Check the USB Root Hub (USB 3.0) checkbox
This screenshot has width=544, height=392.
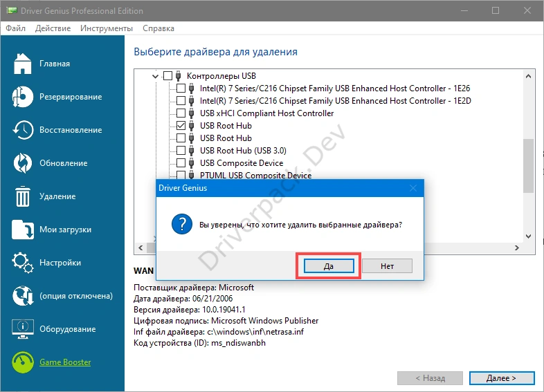[181, 151]
